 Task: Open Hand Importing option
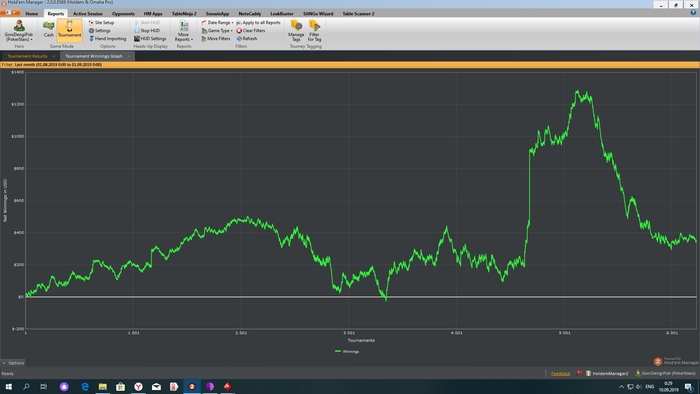[108, 38]
